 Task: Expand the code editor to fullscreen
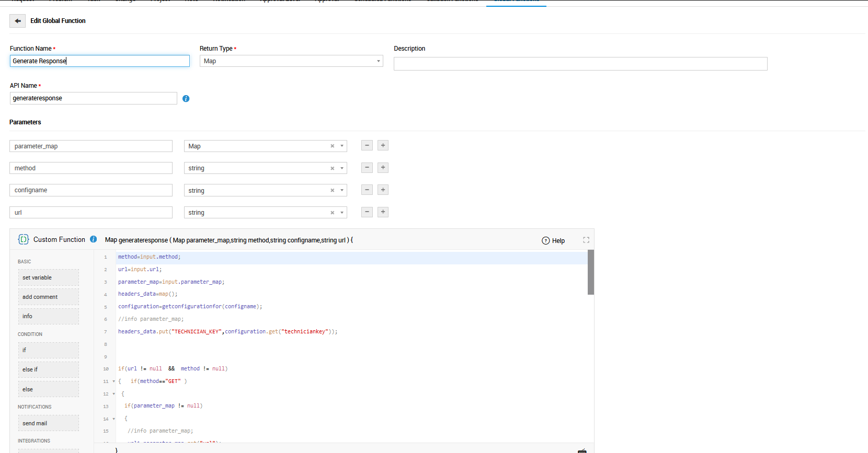click(586, 240)
